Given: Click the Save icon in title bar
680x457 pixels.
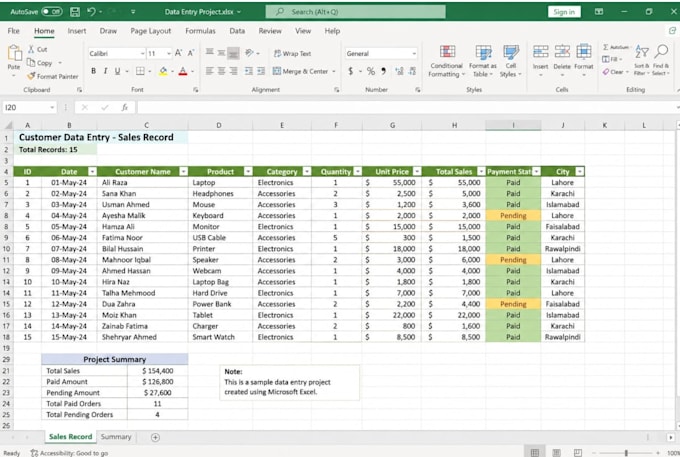Looking at the screenshot, I should pyautogui.click(x=75, y=12).
